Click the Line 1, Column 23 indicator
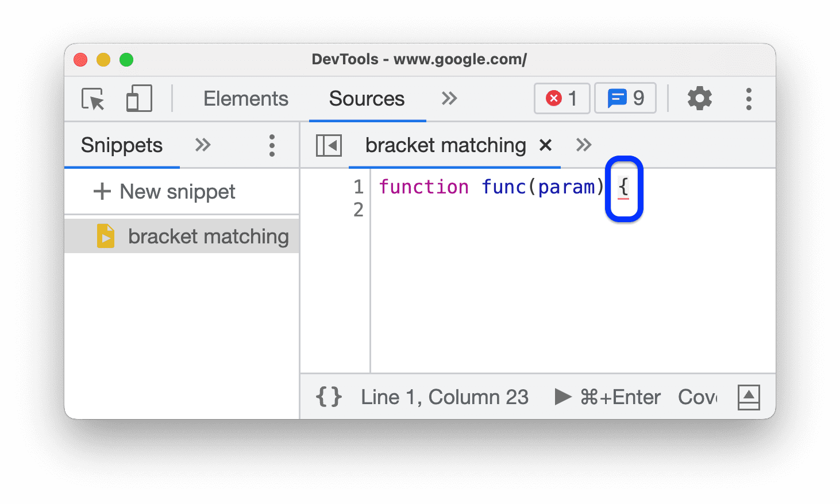This screenshot has width=840, height=504. pos(444,397)
